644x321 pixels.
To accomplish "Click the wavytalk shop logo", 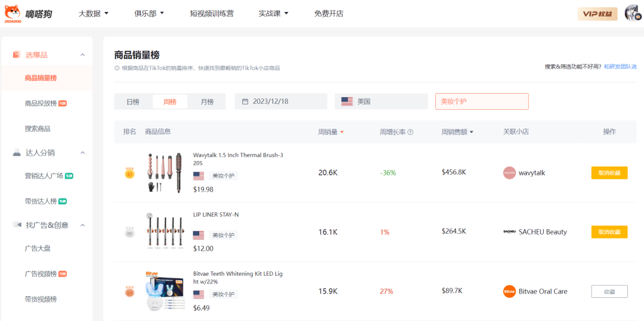I will click(x=509, y=173).
